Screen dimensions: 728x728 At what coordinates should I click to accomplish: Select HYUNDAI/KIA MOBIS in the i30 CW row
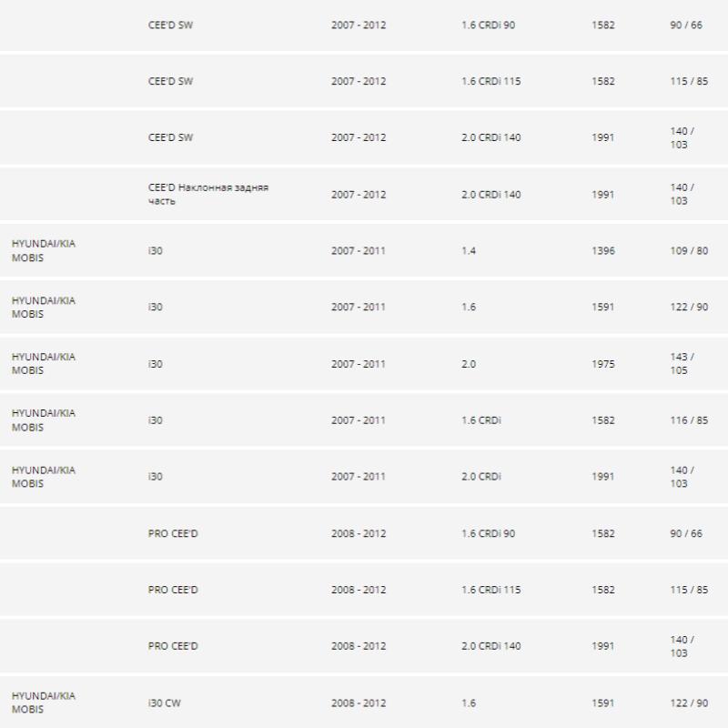pyautogui.click(x=44, y=703)
